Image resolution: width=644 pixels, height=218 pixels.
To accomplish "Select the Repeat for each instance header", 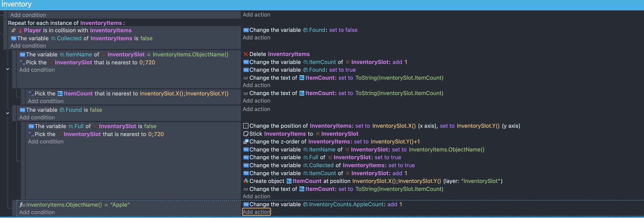I will (x=66, y=23).
